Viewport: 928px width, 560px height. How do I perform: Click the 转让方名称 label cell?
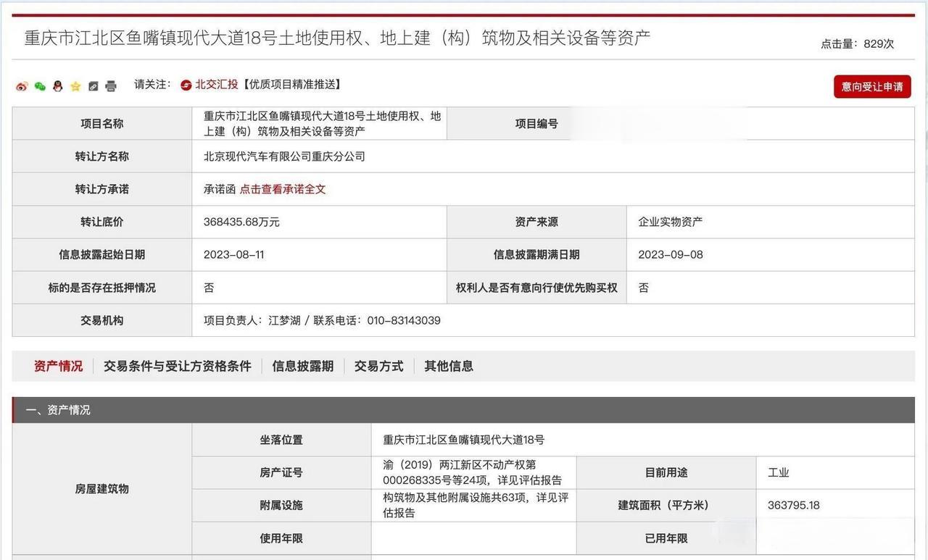pos(102,156)
